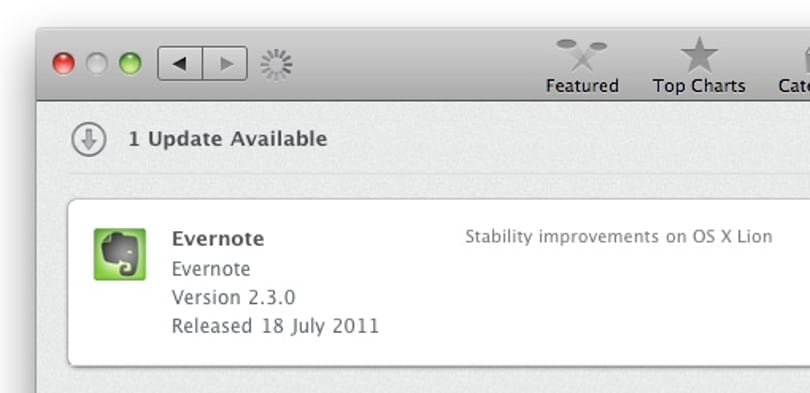Screen dimensions: 810x393
Task: Click the Released 18 July 2011 line
Action: pyautogui.click(x=275, y=326)
